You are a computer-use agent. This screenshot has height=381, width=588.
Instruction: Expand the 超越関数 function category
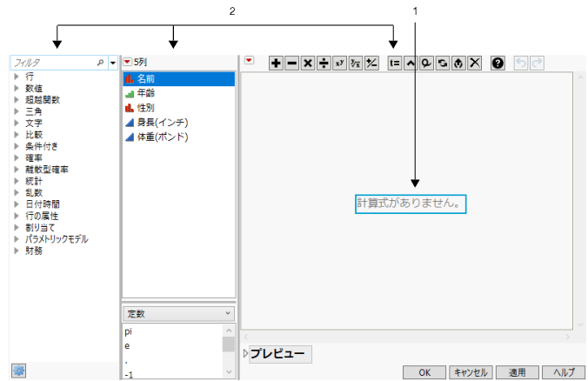point(17,100)
